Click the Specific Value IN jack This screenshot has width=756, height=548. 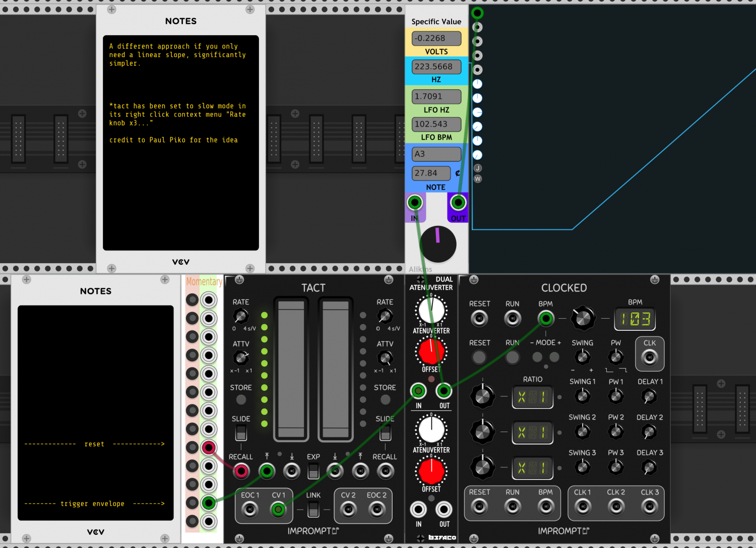(x=415, y=203)
